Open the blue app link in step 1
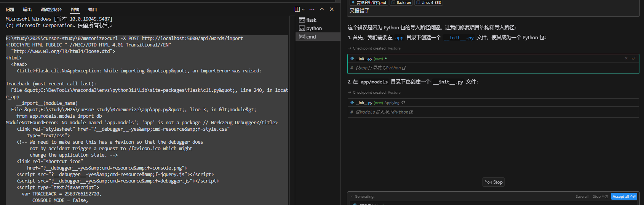Viewport: 644px width, 205px height. [x=399, y=38]
